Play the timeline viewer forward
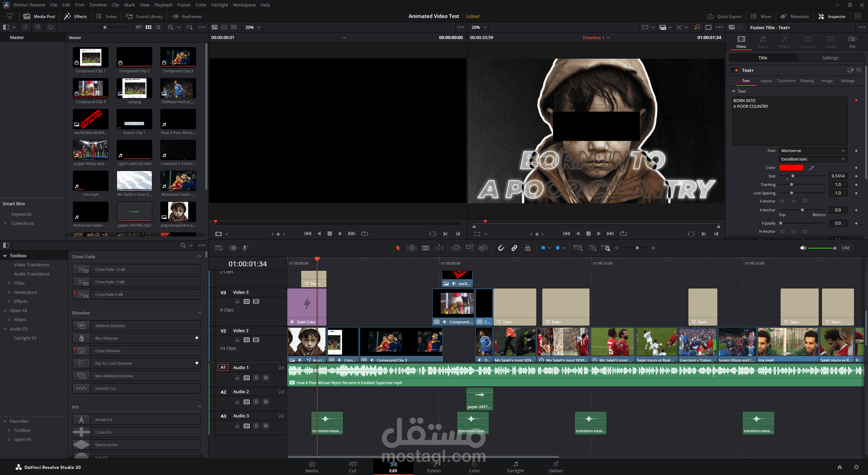 [599, 234]
